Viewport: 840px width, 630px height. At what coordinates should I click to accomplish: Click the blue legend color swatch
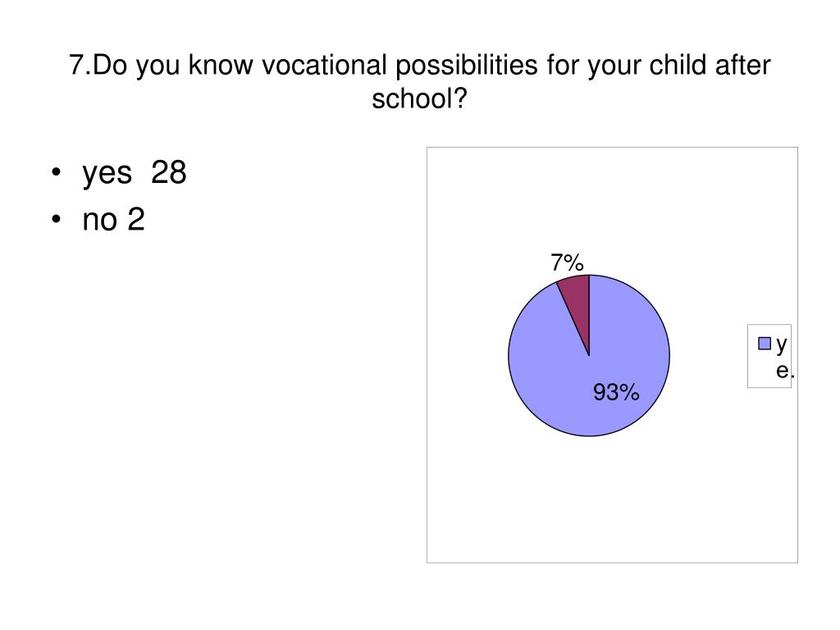point(765,344)
